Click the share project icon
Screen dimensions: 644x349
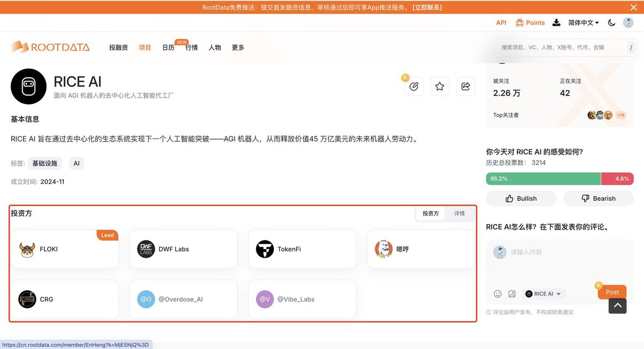(x=466, y=86)
